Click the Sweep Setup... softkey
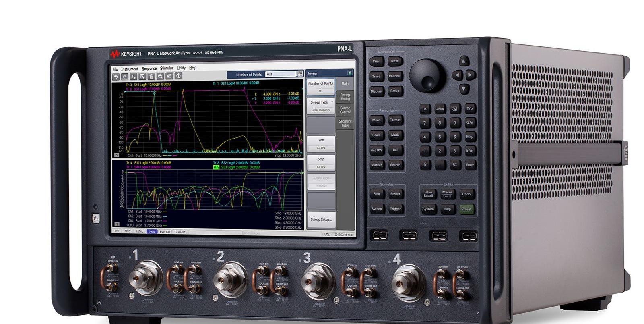644x324 pixels. pyautogui.click(x=321, y=220)
